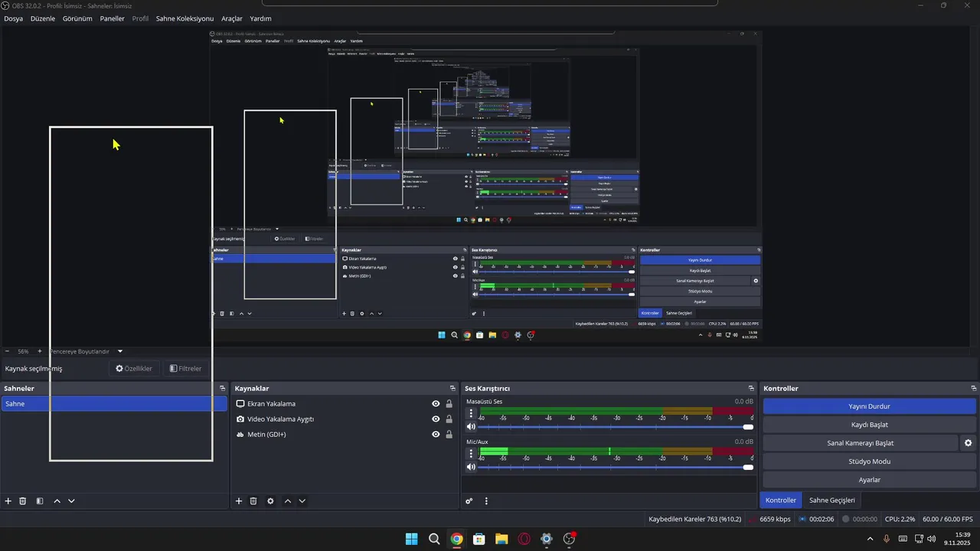The height and width of the screenshot is (551, 980).
Task: Adjust Mic/Aux volume slider
Action: click(x=616, y=467)
